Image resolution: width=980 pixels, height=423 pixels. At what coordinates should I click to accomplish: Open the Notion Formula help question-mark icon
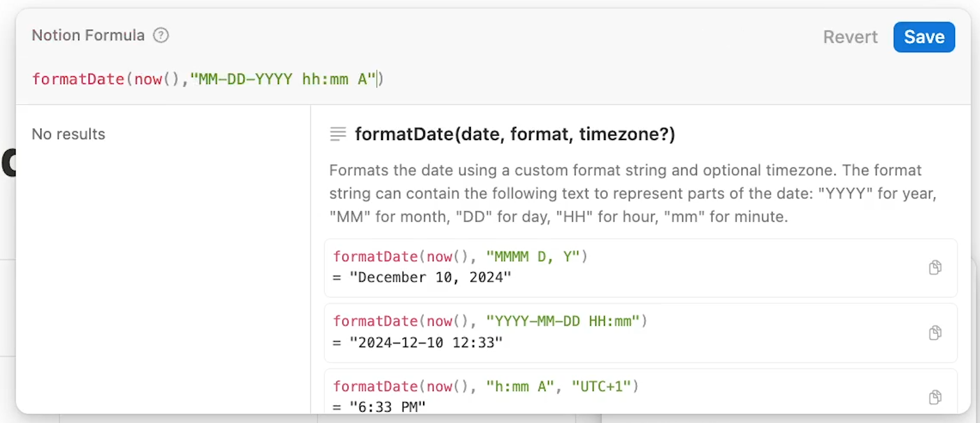[x=161, y=36]
